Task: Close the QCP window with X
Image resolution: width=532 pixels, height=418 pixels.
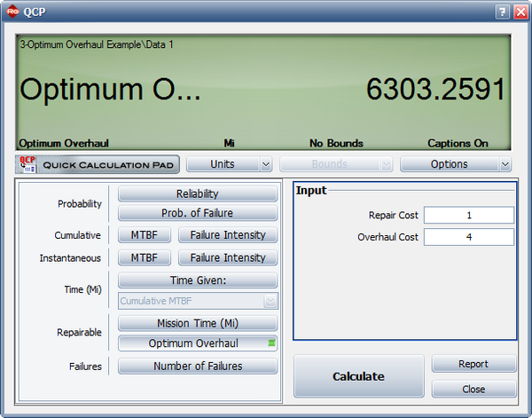Action: pyautogui.click(x=520, y=12)
